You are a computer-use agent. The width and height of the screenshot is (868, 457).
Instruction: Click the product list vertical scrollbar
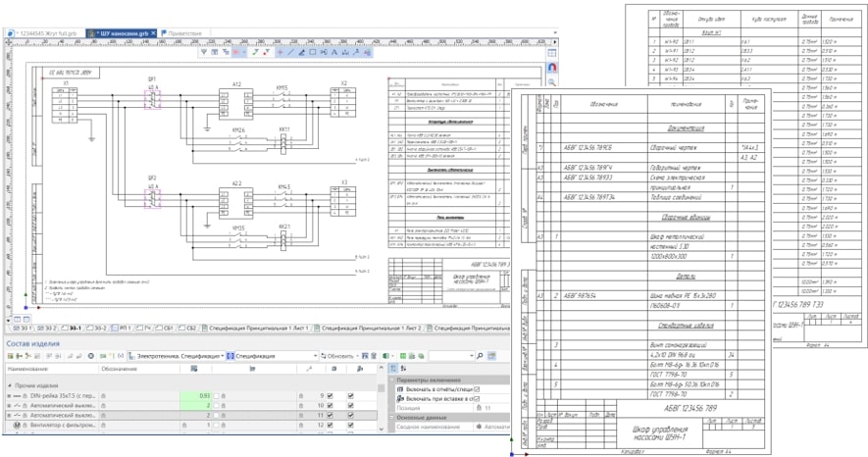coord(381,397)
